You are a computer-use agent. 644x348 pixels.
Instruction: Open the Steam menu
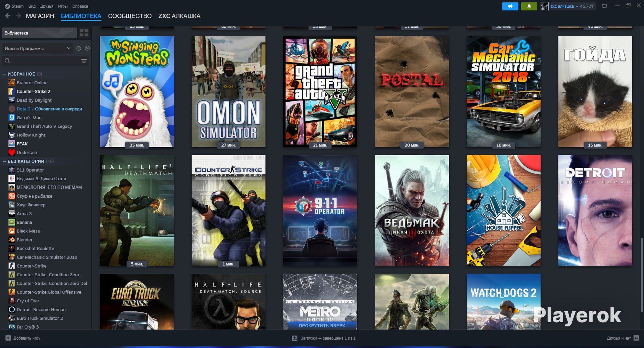point(17,6)
